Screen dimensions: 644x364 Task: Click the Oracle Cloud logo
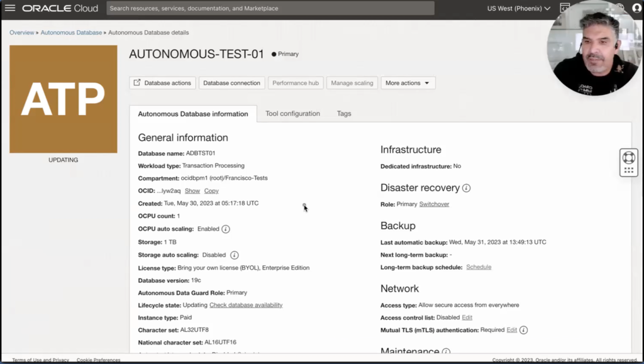point(60,8)
